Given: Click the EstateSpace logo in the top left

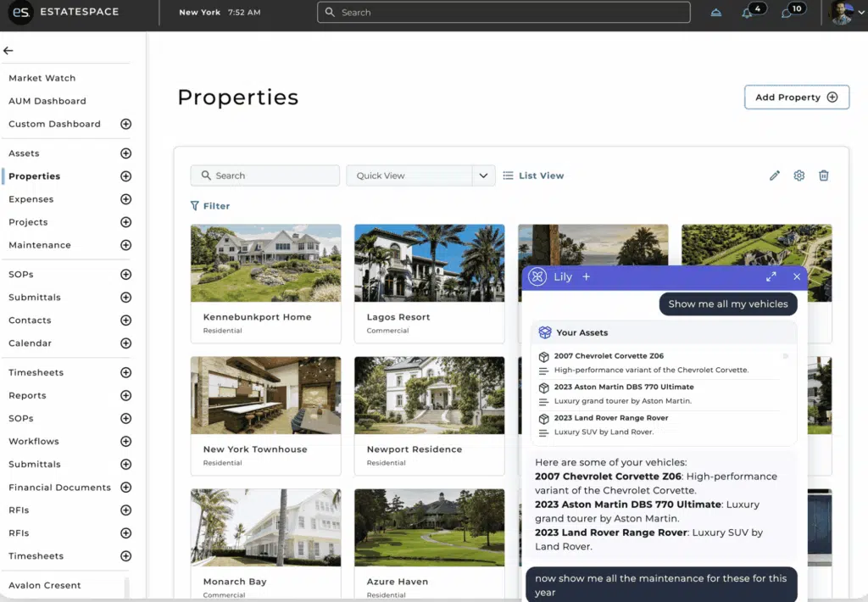Looking at the screenshot, I should pos(20,13).
